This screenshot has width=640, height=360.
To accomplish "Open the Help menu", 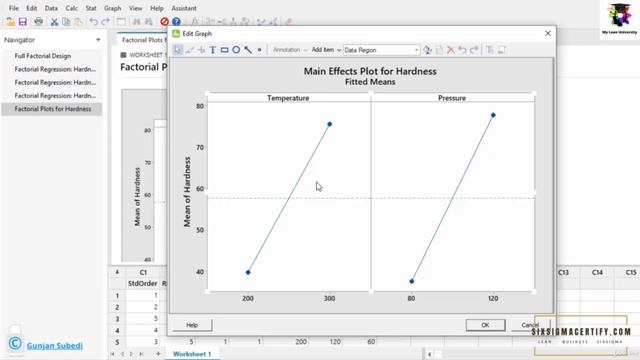I will tap(156, 8).
